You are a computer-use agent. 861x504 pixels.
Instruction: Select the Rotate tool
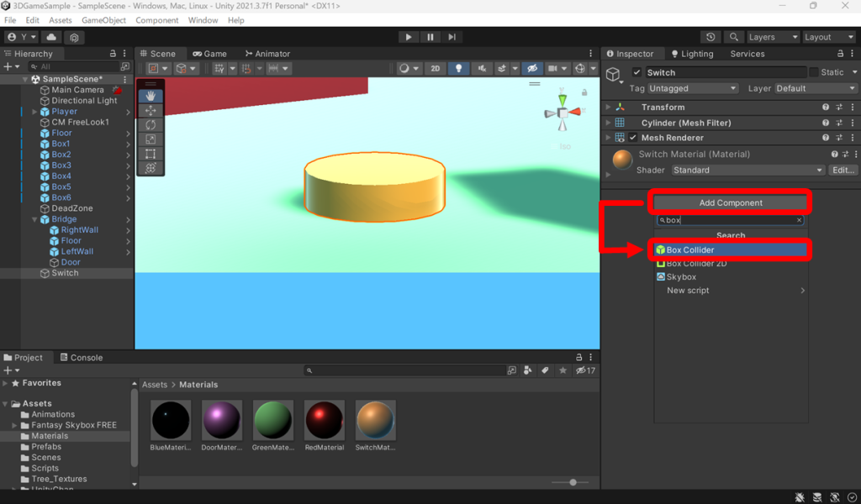tap(151, 124)
